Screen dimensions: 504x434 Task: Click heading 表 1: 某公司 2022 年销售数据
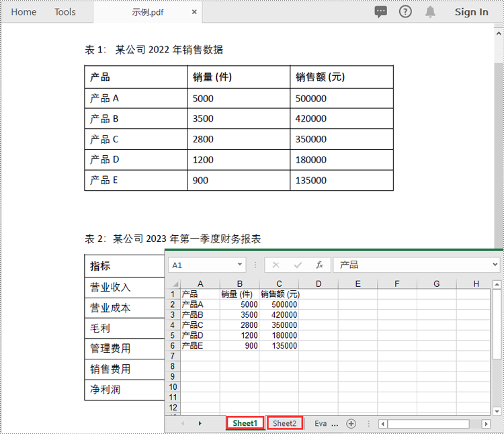point(154,50)
